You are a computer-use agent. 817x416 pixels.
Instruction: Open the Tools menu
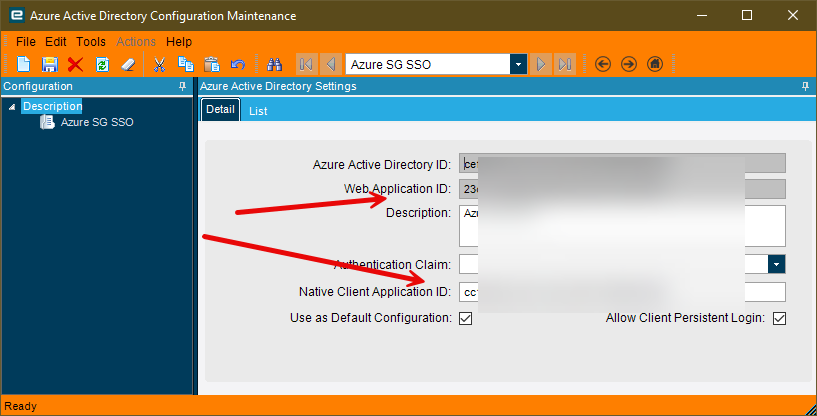(91, 42)
